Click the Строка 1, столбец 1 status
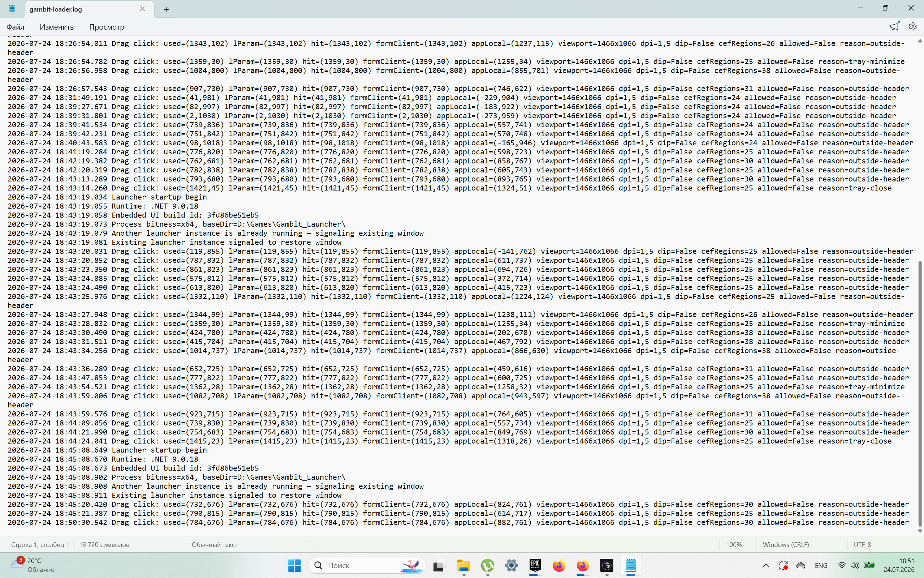This screenshot has height=578, width=924. click(40, 544)
